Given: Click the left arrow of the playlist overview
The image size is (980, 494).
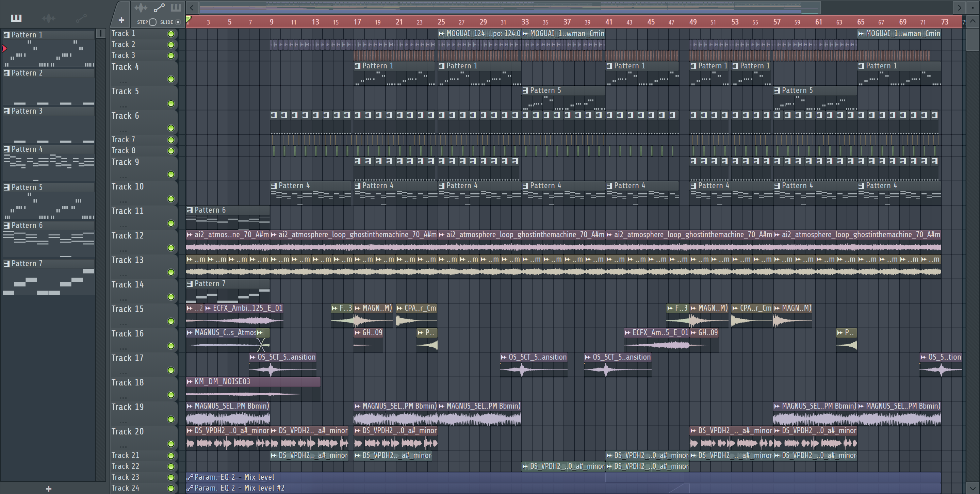Looking at the screenshot, I should [192, 7].
